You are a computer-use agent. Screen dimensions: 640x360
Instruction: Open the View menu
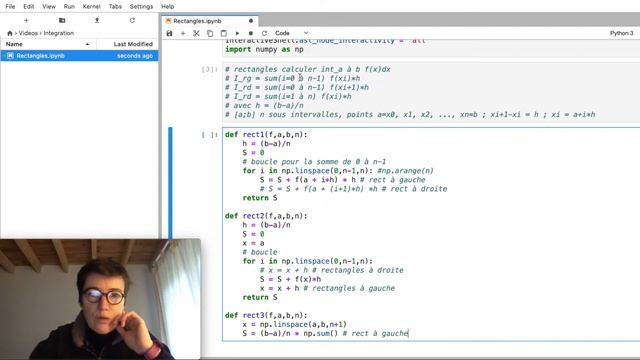coord(49,7)
